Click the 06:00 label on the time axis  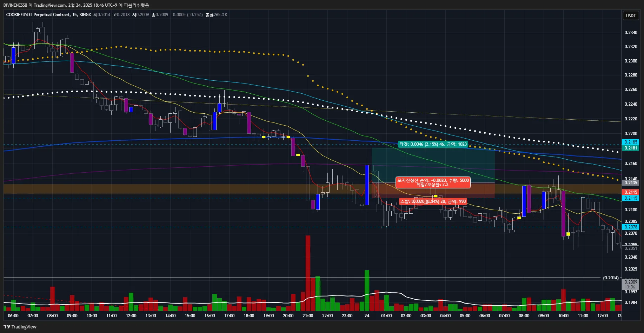pos(13,316)
